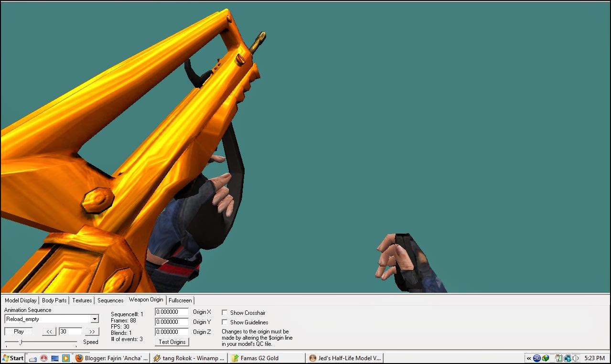Click the drive icon in Quick Launch

click(33, 358)
